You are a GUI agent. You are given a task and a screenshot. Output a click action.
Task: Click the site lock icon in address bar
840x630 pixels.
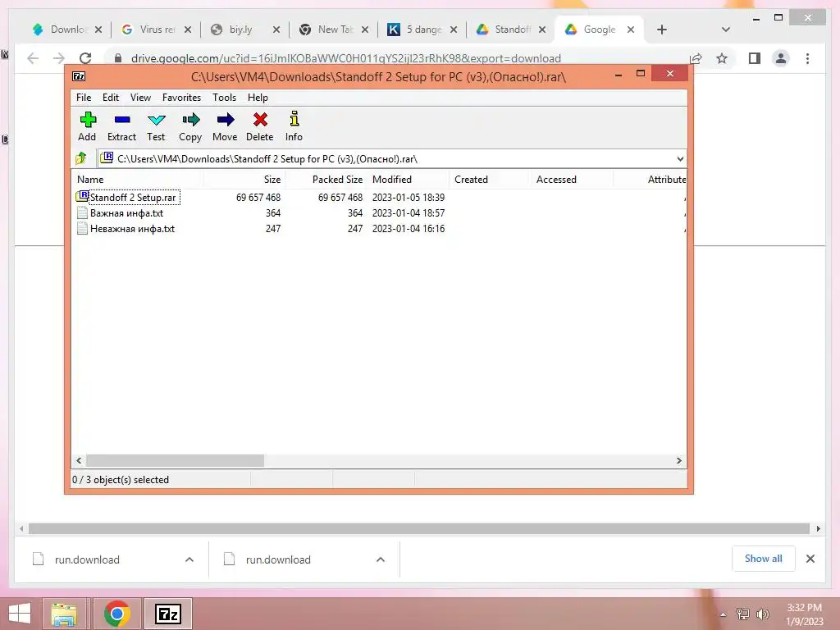pos(118,58)
